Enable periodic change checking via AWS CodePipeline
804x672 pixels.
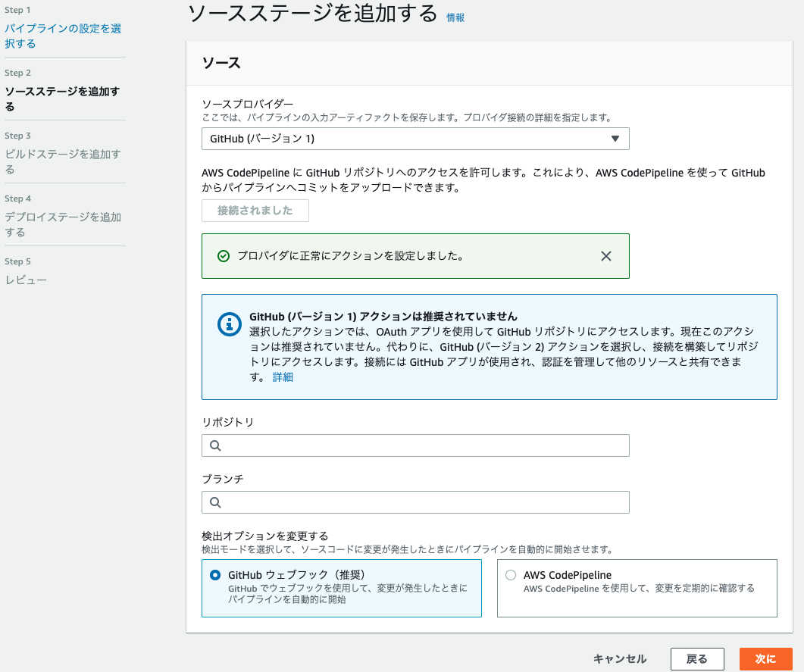click(510, 574)
